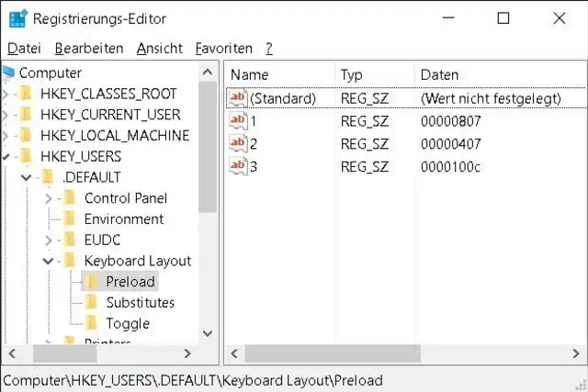Click tree pane horizontal scroll right arrow
This screenshot has width=588, height=392.
[187, 353]
